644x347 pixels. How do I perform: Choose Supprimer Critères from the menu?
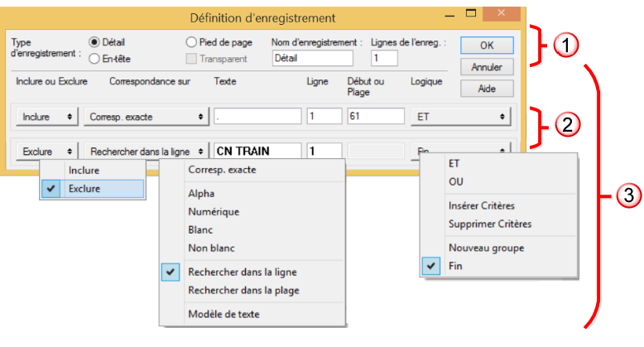(x=489, y=224)
